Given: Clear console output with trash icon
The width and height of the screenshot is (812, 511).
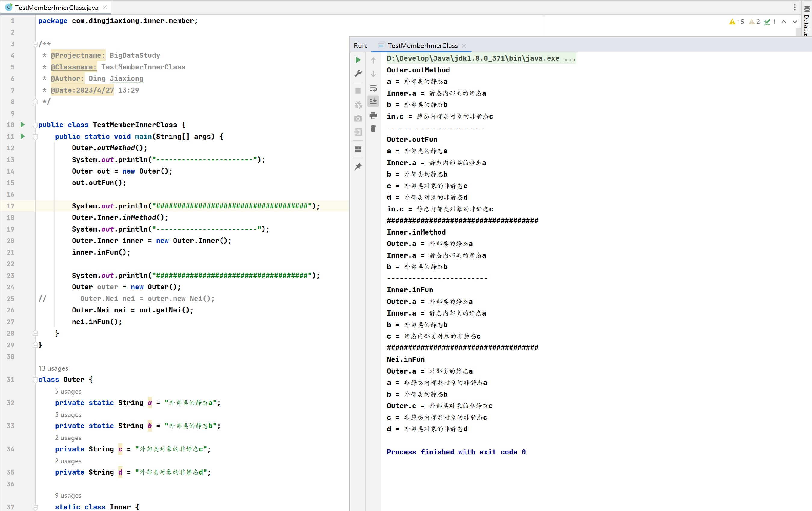Looking at the screenshot, I should pos(373,129).
